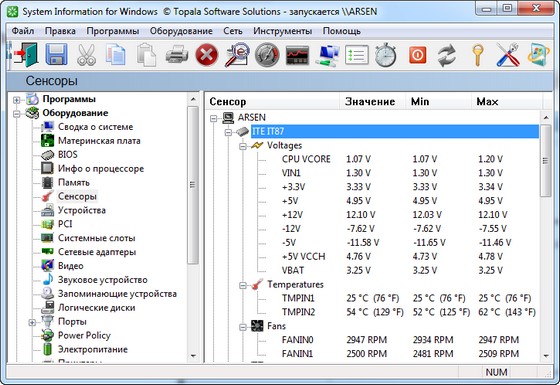The height and width of the screenshot is (385, 560).
Task: Click the golden key icon
Action: pos(478,55)
